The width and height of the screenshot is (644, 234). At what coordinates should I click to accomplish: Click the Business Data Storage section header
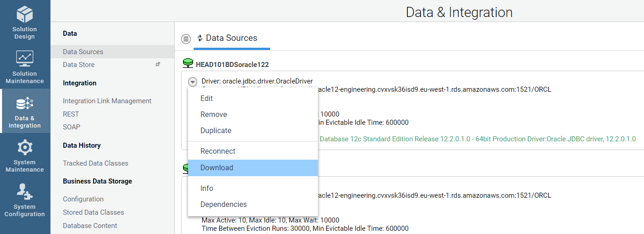tap(97, 181)
